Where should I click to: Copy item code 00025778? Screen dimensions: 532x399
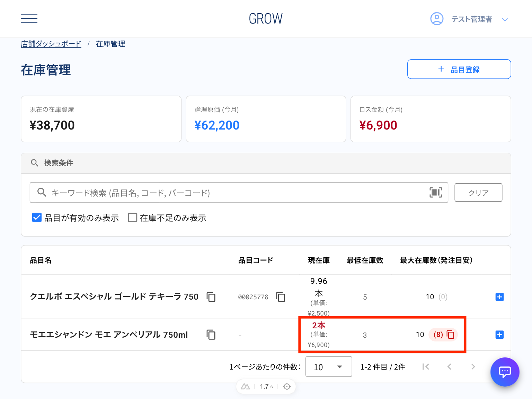pos(281,297)
